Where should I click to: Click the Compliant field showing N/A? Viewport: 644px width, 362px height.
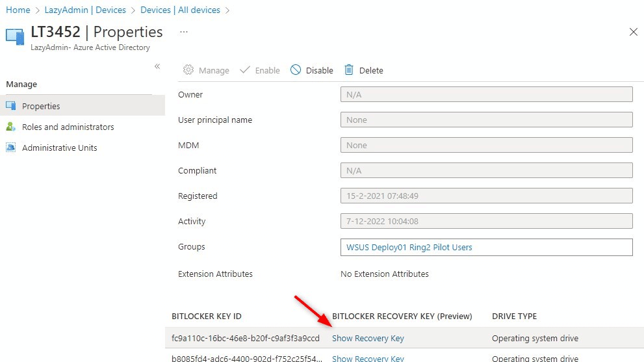(x=486, y=170)
